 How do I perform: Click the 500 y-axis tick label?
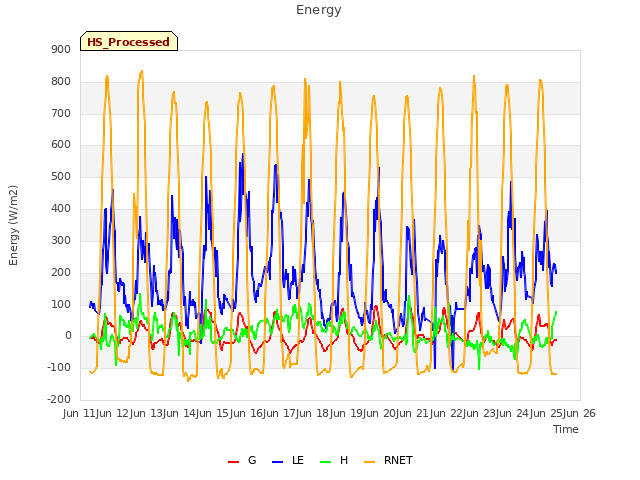[x=61, y=176]
